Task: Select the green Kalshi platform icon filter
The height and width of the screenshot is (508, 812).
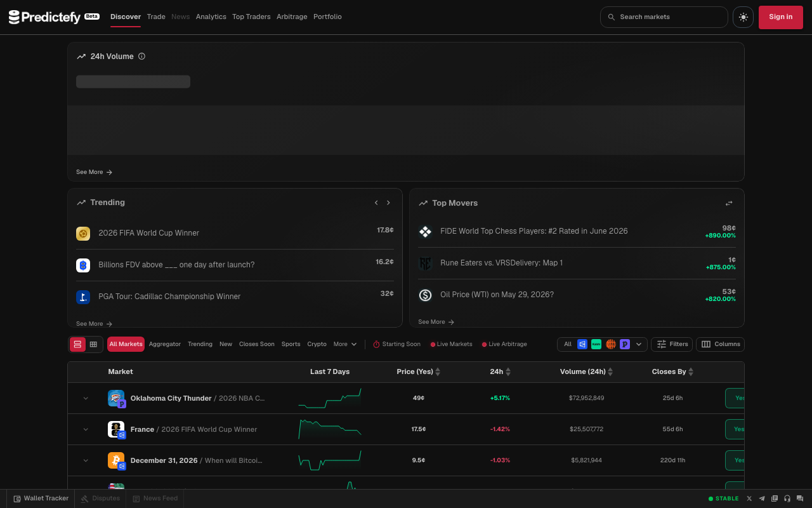Action: click(596, 344)
